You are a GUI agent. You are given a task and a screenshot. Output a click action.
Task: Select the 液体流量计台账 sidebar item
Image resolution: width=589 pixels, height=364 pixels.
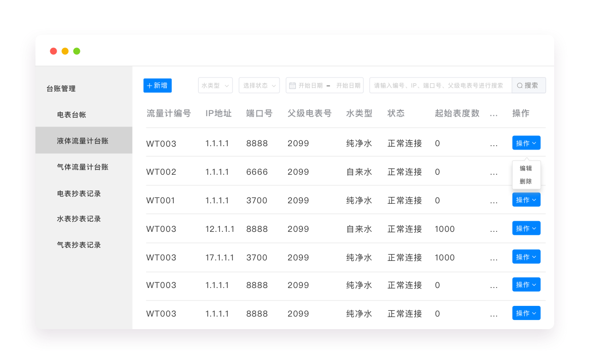[x=83, y=141]
